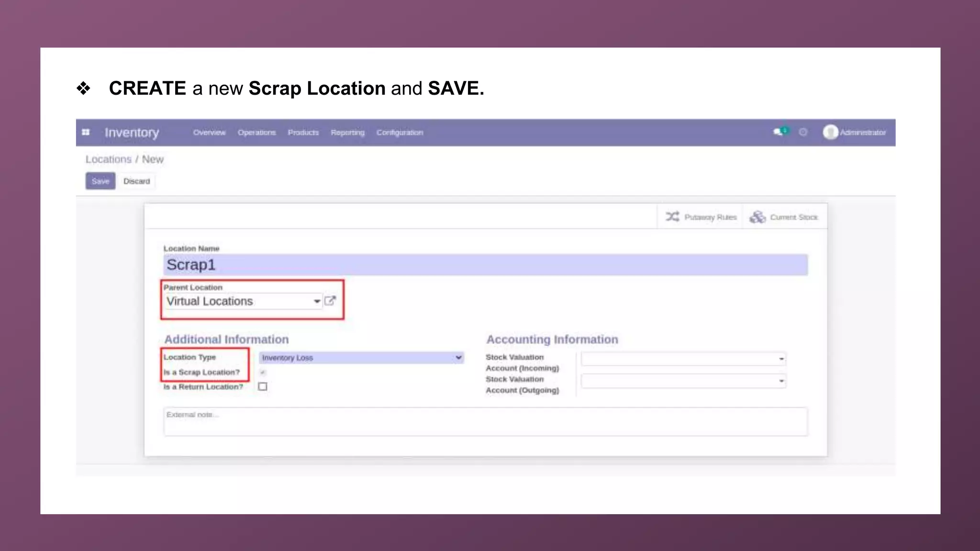Open the Reporting menu
The image size is (980, 551).
click(x=347, y=132)
